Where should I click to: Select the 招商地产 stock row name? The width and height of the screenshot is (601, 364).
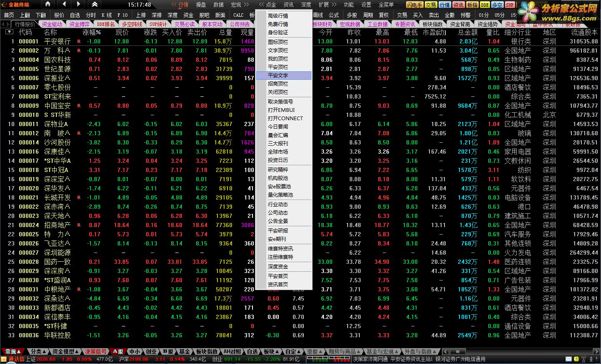(58, 225)
